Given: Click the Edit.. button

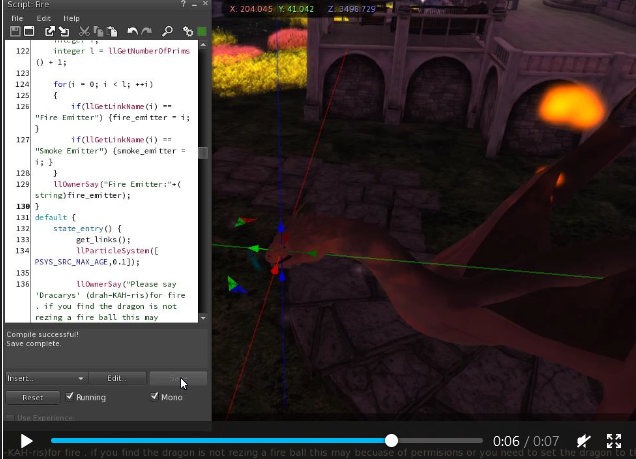Looking at the screenshot, I should tap(117, 378).
